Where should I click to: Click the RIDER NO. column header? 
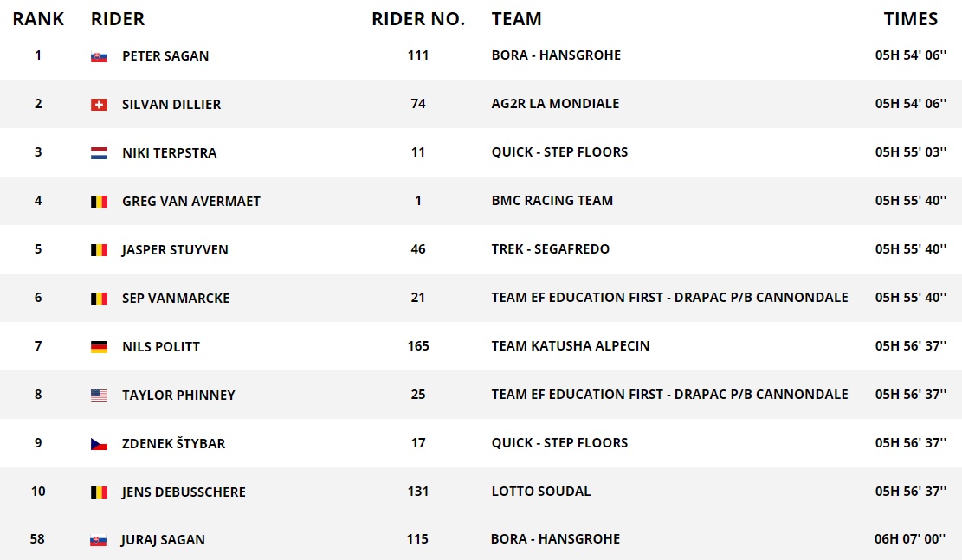click(418, 19)
